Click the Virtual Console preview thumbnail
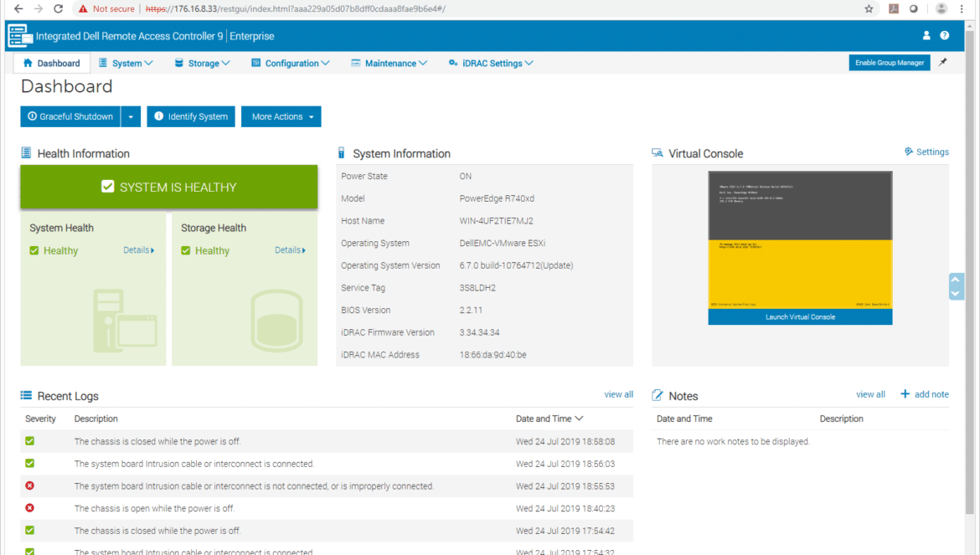The height and width of the screenshot is (555, 980). 800,239
